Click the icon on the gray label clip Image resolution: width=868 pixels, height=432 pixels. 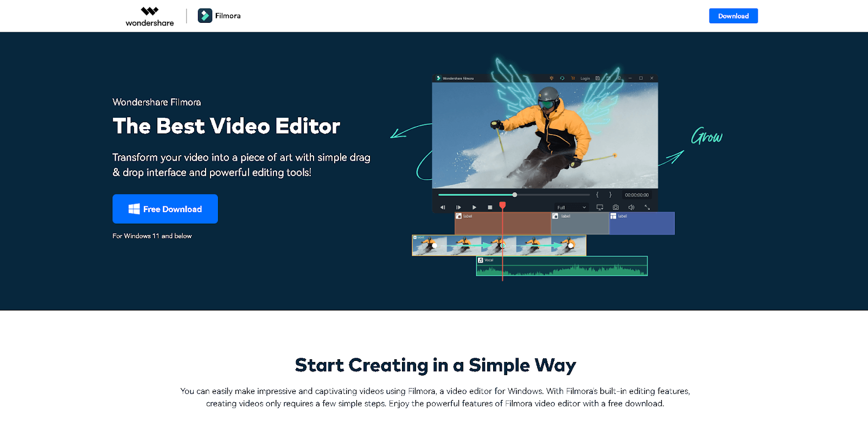(556, 216)
